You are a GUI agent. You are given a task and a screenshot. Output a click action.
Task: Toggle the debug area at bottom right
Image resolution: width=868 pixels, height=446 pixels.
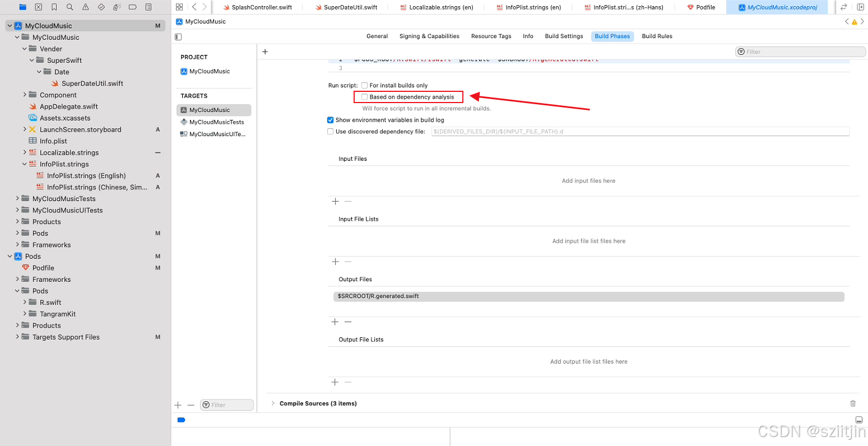[x=858, y=420]
